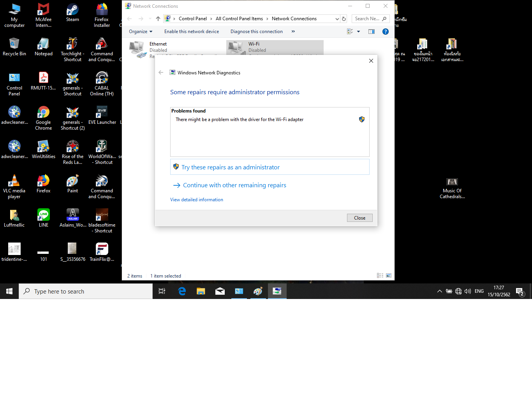The image size is (532, 415).
Task: Select the Ethernet adapter item
Action: (176, 50)
